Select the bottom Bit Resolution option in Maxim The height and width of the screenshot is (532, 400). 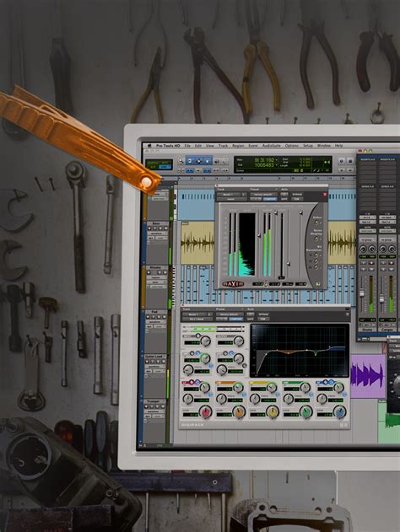pos(316,267)
